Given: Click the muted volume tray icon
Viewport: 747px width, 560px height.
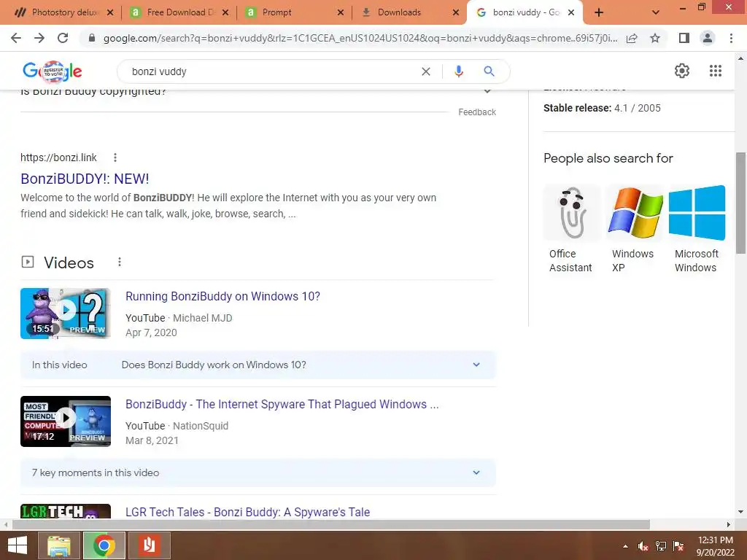Looking at the screenshot, I should [x=643, y=546].
